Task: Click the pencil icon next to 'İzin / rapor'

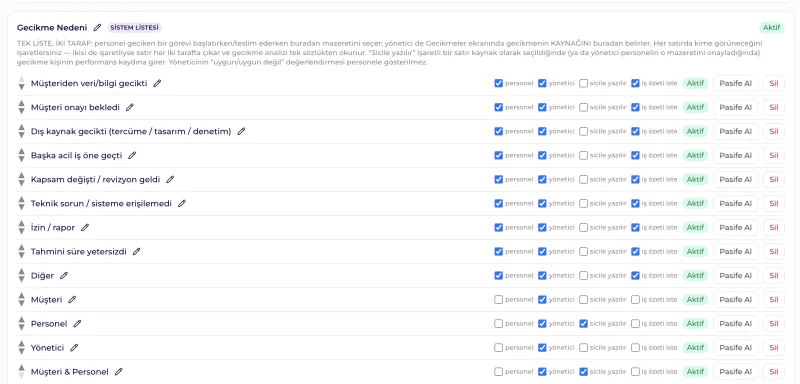Action: click(85, 227)
